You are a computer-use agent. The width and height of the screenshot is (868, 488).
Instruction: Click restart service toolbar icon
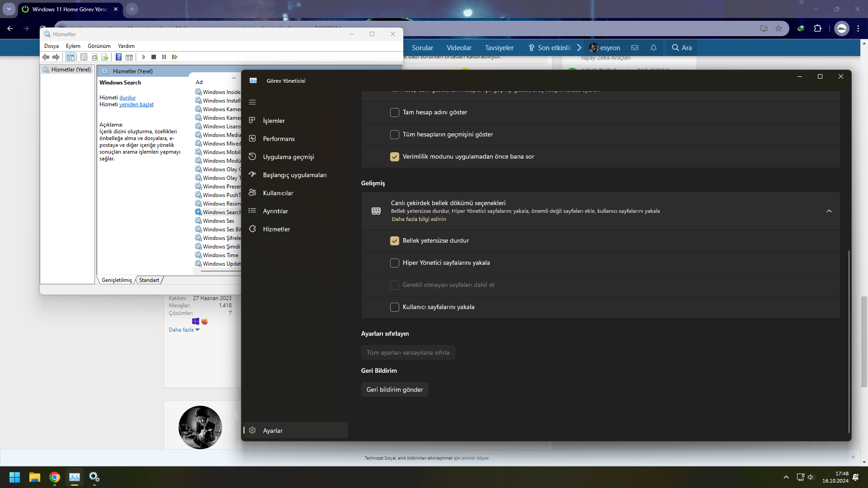click(x=175, y=57)
